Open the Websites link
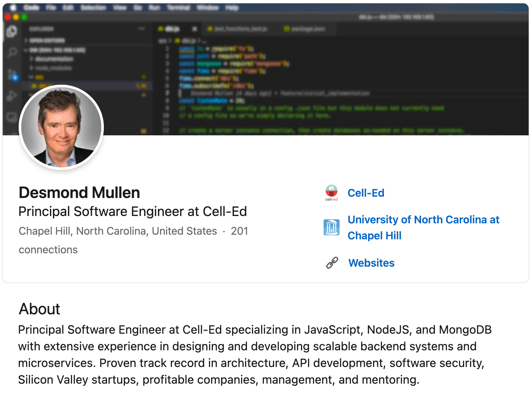 pyautogui.click(x=371, y=263)
